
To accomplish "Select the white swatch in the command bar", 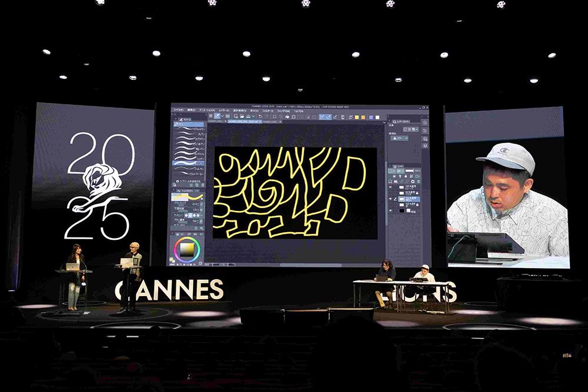I will click(x=377, y=118).
